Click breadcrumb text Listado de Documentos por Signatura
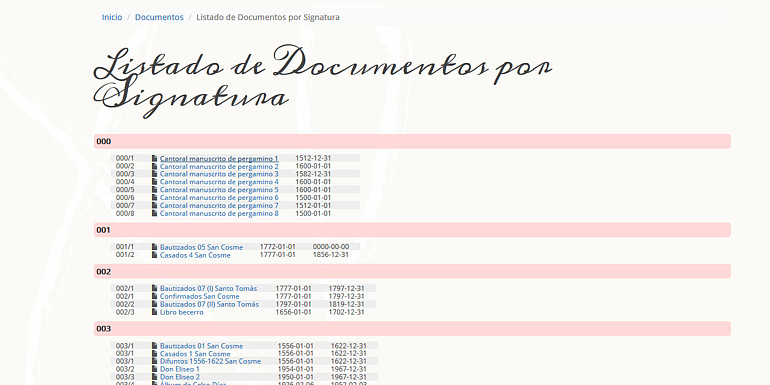The width and height of the screenshot is (770, 385). [x=268, y=17]
